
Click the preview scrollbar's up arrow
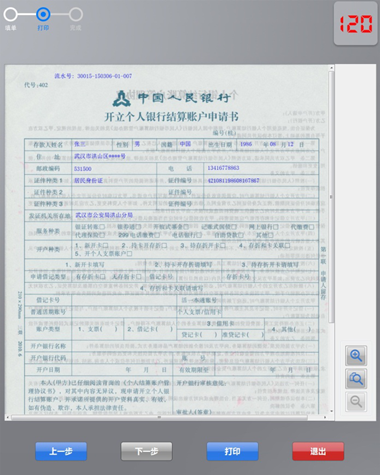331,68
